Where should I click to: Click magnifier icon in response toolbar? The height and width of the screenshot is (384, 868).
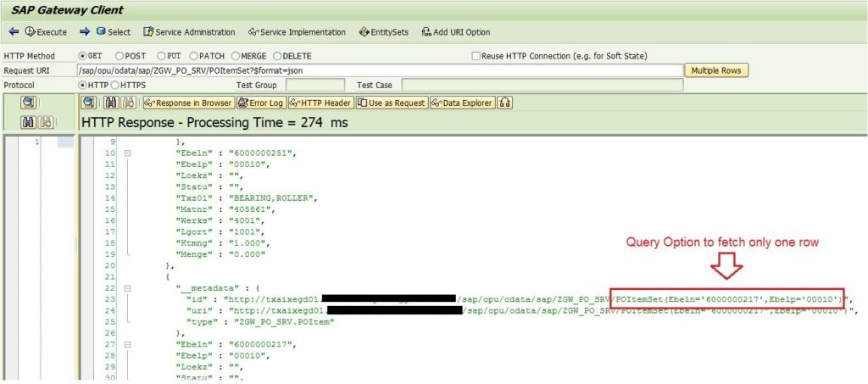click(88, 103)
